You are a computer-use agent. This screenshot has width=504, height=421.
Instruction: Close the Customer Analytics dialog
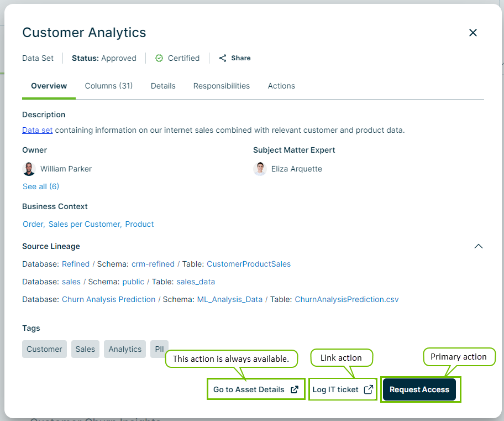coord(473,33)
